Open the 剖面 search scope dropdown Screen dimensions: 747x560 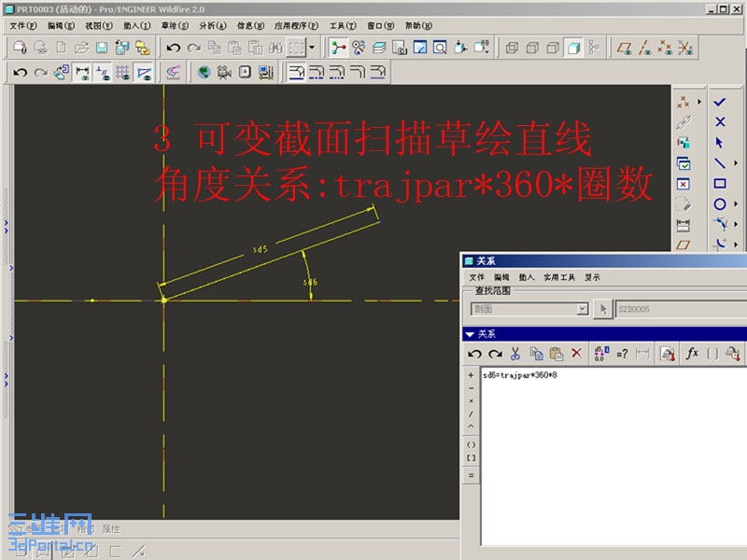[x=583, y=309]
